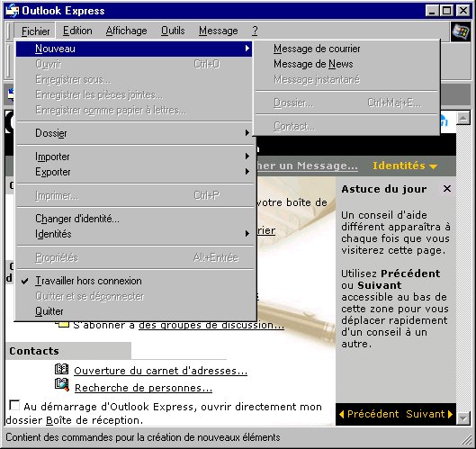Viewport: 476px width, 449px height.
Task: Open the Affichage menu
Action: [x=126, y=31]
